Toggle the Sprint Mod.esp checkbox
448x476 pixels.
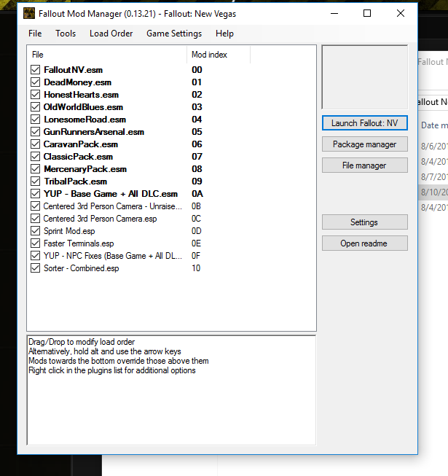[x=35, y=231]
